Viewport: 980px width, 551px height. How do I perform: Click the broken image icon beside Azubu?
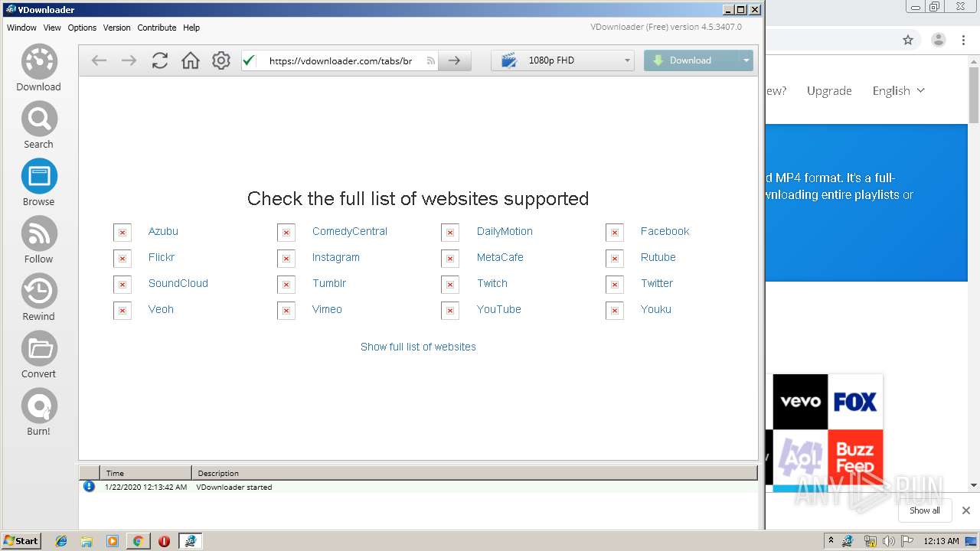point(122,233)
